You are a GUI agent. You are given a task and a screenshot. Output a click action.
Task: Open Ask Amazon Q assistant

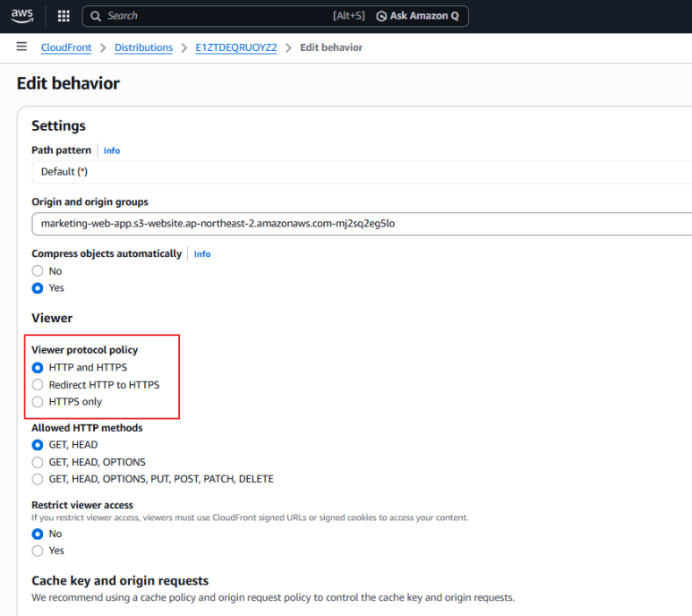coord(417,16)
